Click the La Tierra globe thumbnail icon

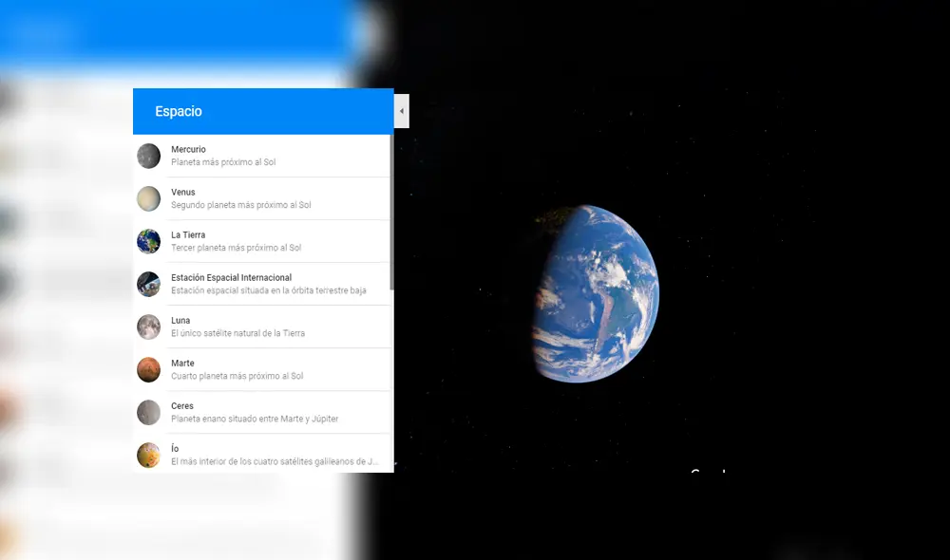point(149,240)
